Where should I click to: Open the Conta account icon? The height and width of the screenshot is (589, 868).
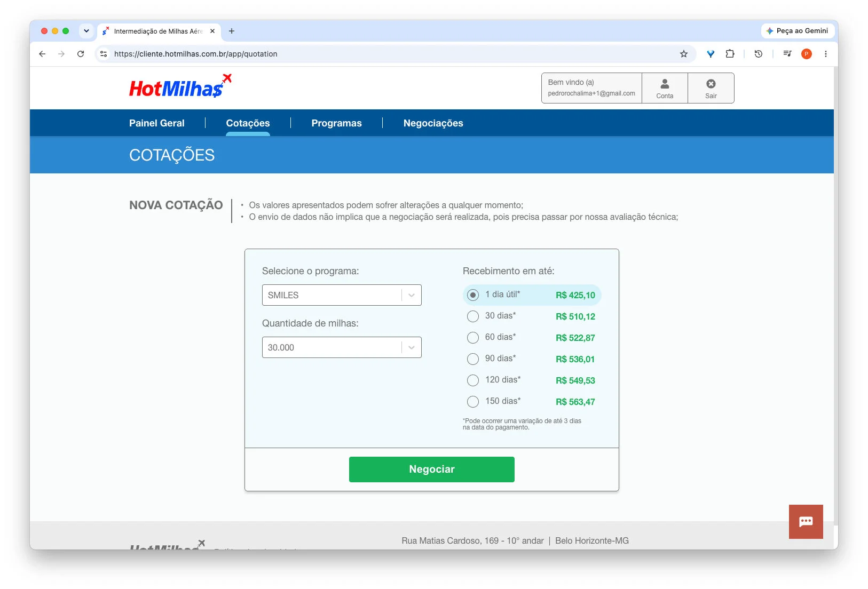click(665, 88)
